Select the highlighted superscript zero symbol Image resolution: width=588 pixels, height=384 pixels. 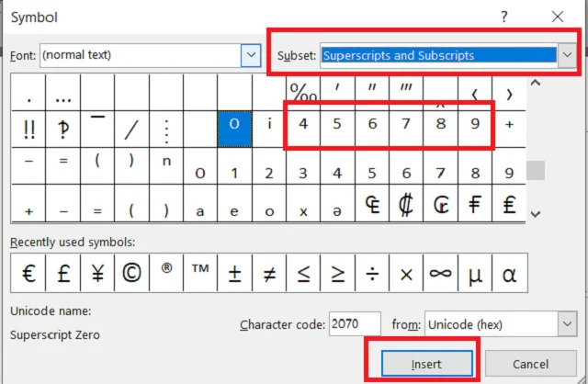[x=234, y=129]
